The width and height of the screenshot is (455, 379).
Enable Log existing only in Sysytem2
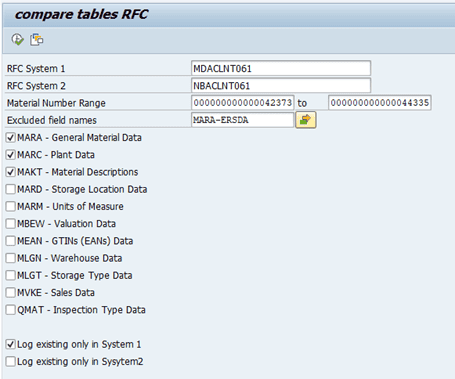[x=11, y=362]
